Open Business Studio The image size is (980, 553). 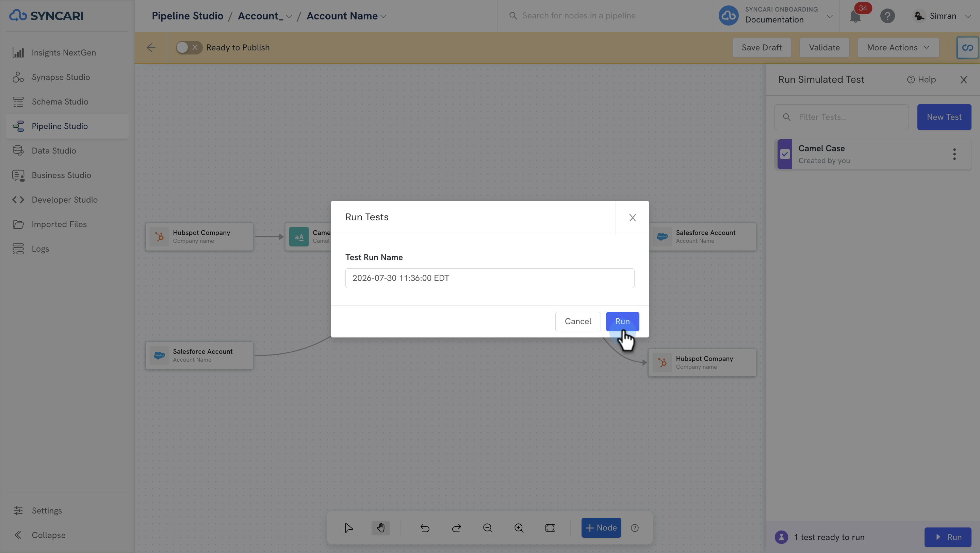(67, 175)
